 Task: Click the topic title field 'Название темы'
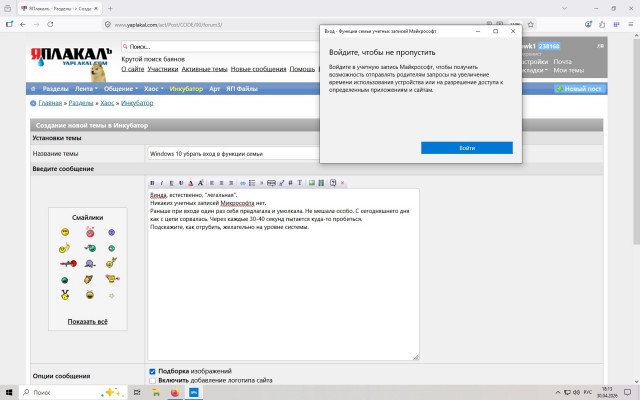tap(233, 153)
